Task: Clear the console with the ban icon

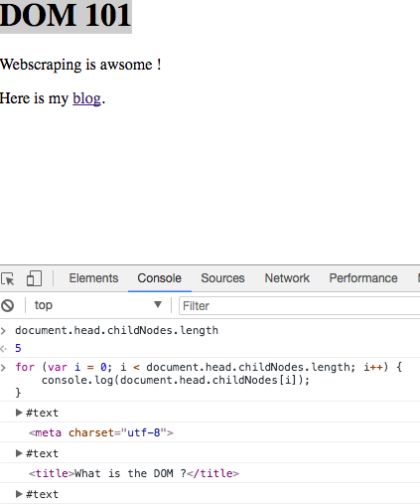Action: click(7, 305)
